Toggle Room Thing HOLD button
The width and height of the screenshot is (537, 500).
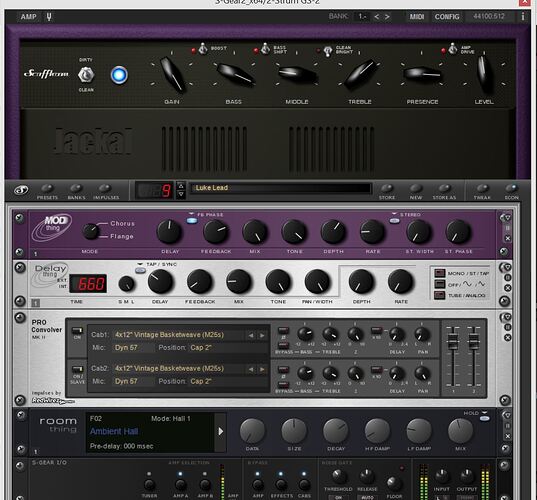pos(484,418)
